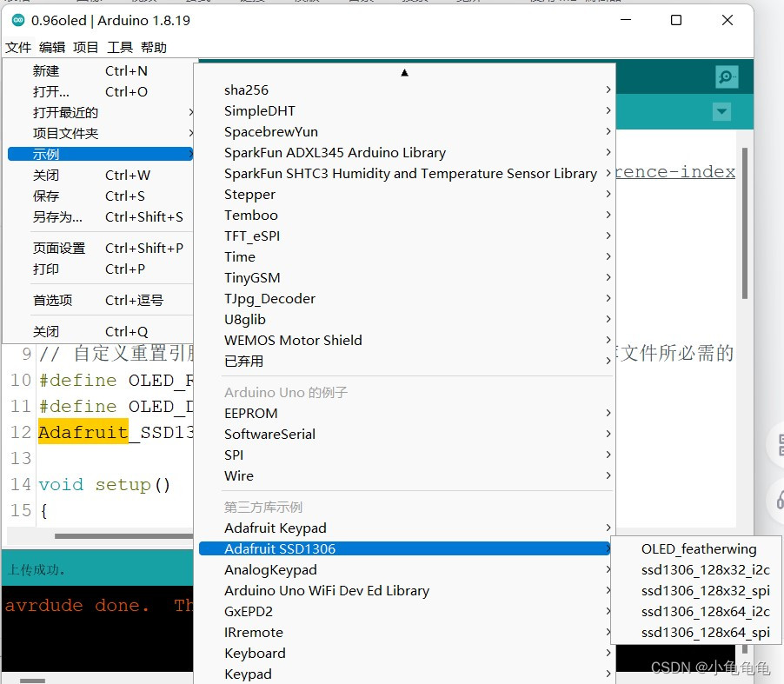784x684 pixels.
Task: Choose 另存为... from the file menu
Action: 101,217
